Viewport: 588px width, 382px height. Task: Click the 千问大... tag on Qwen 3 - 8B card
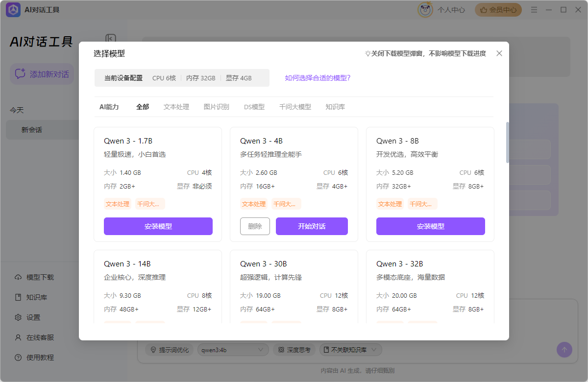[423, 204]
